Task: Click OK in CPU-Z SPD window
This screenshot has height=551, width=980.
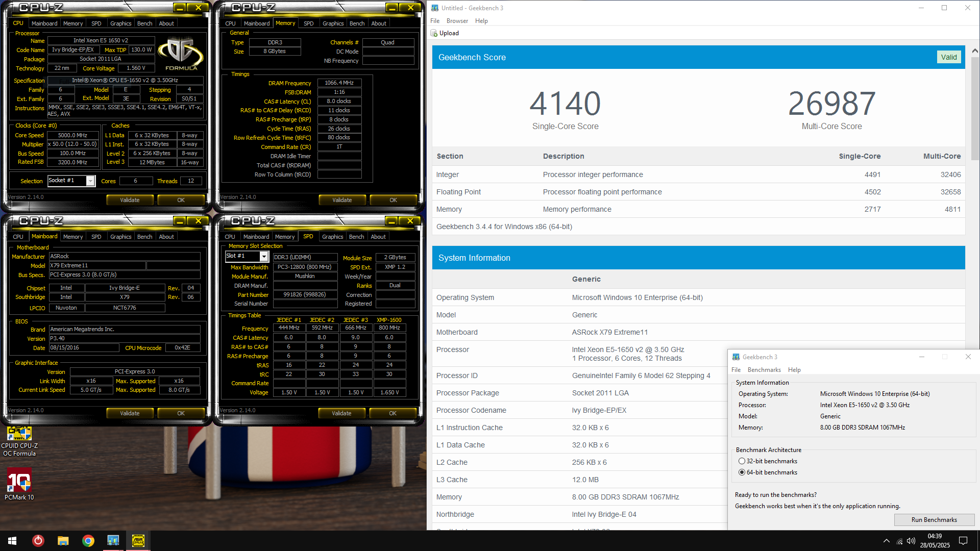Action: click(x=393, y=413)
